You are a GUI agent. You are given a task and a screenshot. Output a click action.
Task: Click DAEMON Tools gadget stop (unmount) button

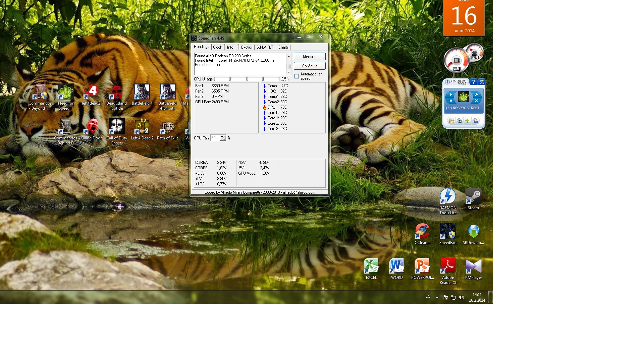(450, 101)
